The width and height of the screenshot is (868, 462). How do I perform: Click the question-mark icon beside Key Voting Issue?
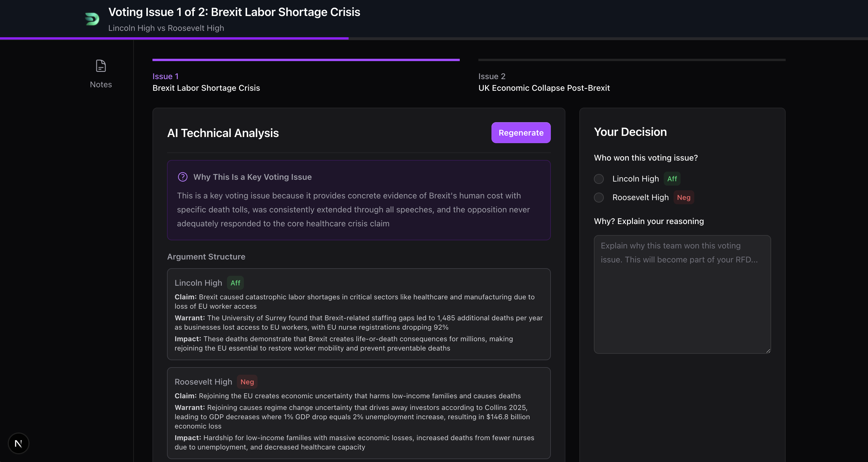tap(183, 177)
